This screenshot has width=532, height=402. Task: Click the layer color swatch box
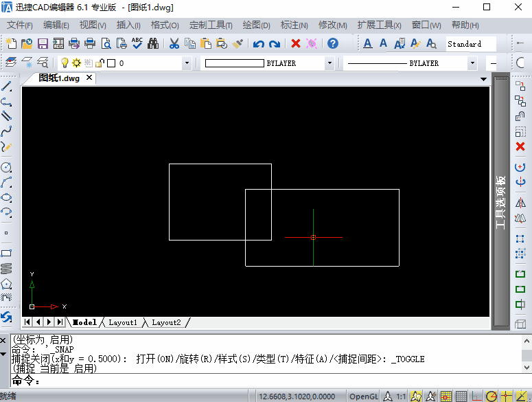coord(111,63)
